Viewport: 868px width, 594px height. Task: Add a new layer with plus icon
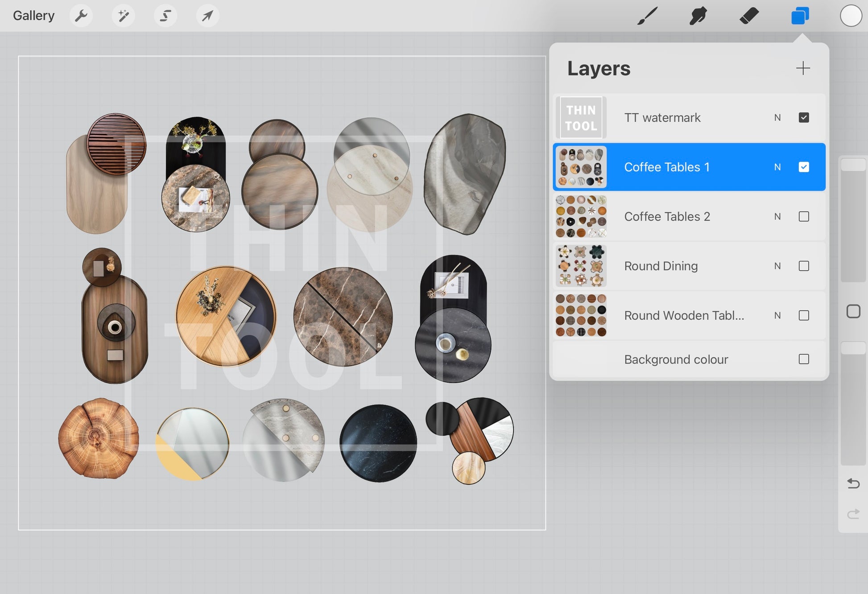point(803,68)
